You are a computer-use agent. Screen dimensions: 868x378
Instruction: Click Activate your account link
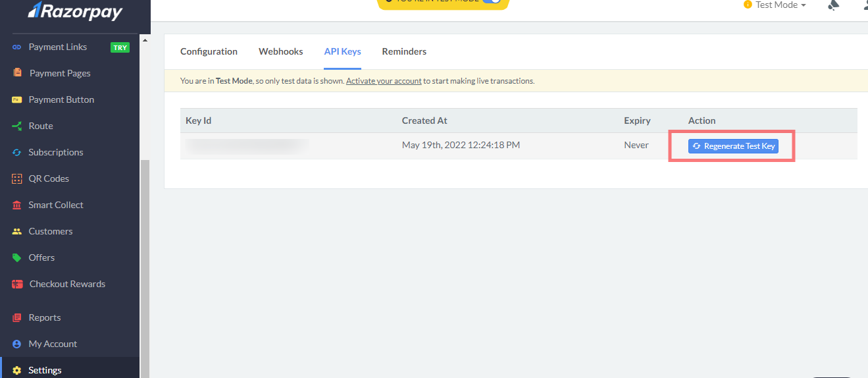pos(384,81)
